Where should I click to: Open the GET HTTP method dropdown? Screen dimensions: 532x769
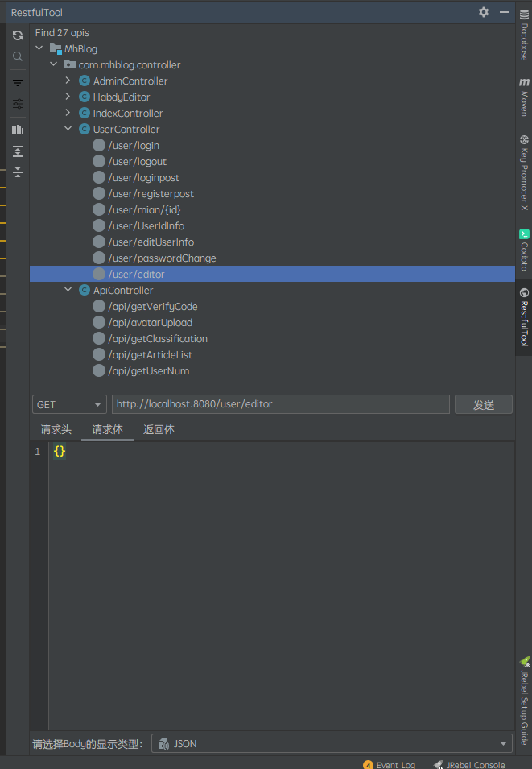[69, 404]
